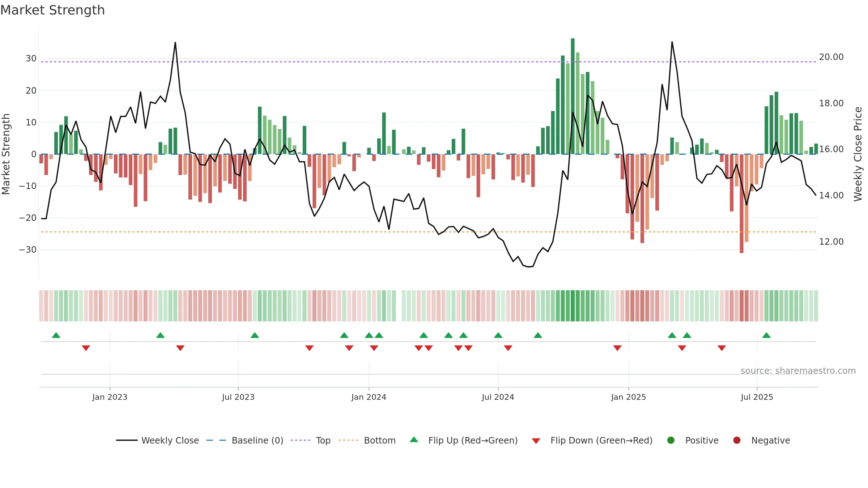
Task: Click the Jul 2023 x-axis label
Action: (x=238, y=397)
